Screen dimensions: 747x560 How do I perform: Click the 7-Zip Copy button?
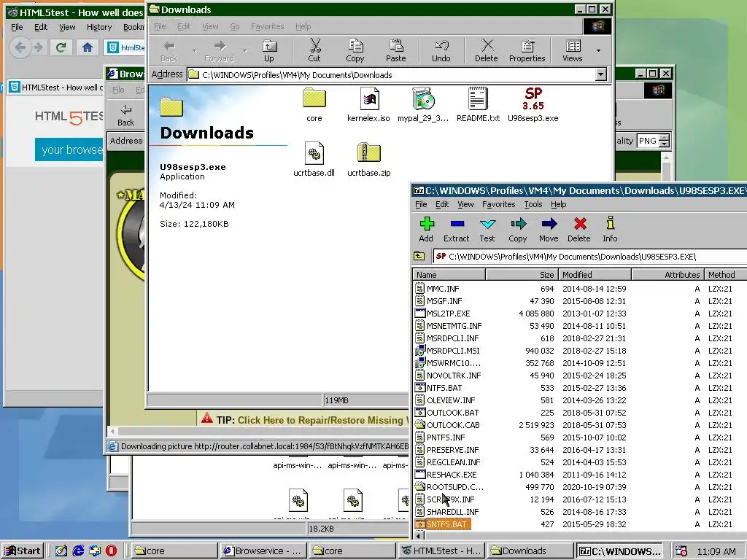(x=518, y=230)
